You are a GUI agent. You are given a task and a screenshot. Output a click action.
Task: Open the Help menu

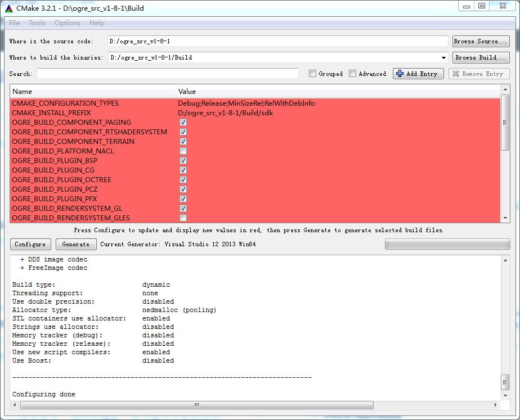(x=97, y=23)
